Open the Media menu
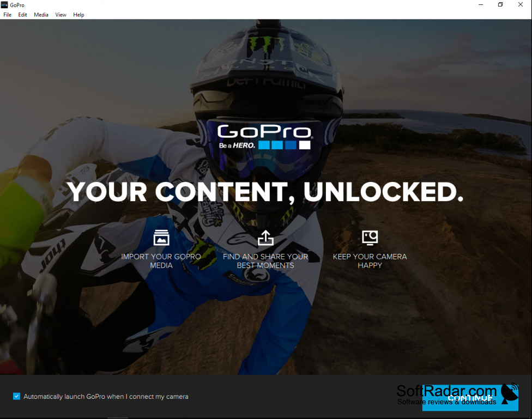 (x=41, y=15)
